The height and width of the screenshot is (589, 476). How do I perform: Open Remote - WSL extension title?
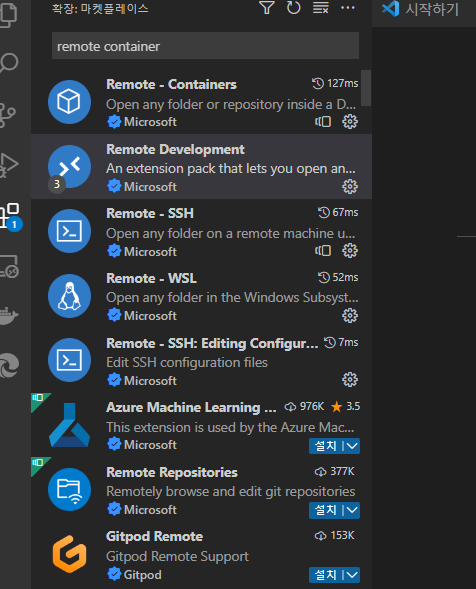click(151, 278)
